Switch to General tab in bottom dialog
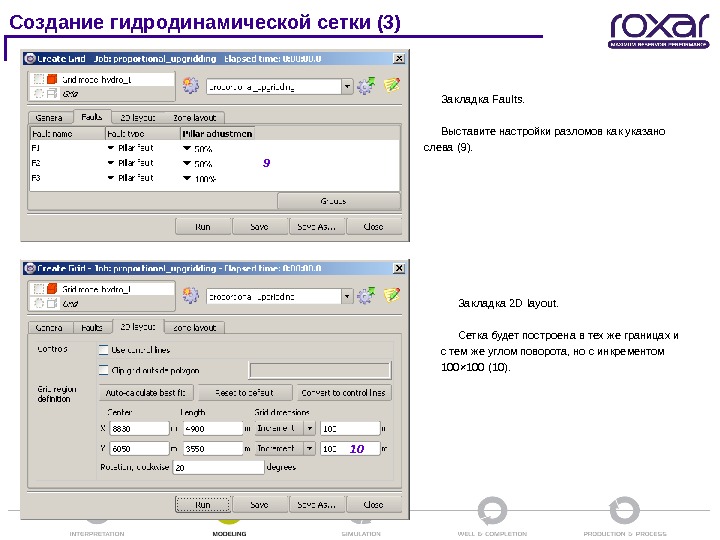The image size is (720, 540). [50, 327]
